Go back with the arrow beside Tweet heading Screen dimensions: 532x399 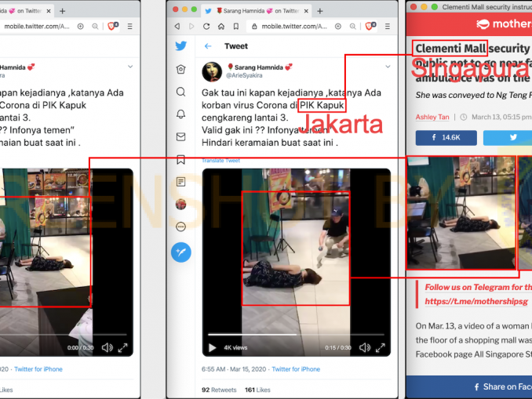pyautogui.click(x=208, y=46)
